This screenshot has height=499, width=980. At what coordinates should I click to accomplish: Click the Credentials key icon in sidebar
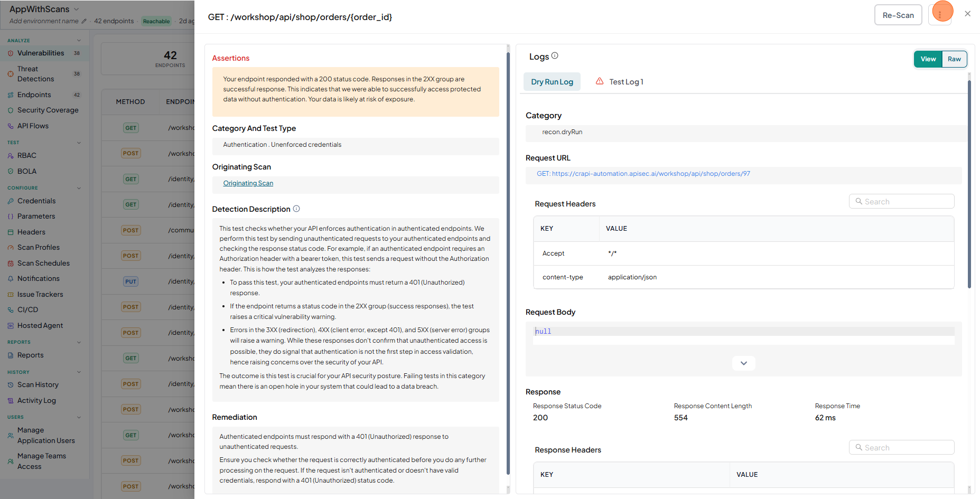point(11,201)
